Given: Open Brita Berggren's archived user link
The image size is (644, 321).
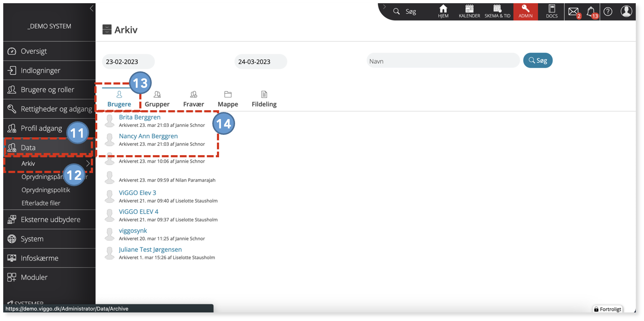Looking at the screenshot, I should 140,117.
